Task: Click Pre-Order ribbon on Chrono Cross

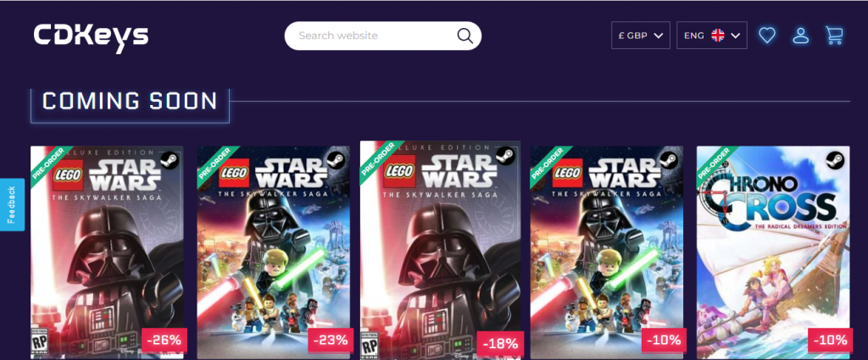Action: coord(714,163)
